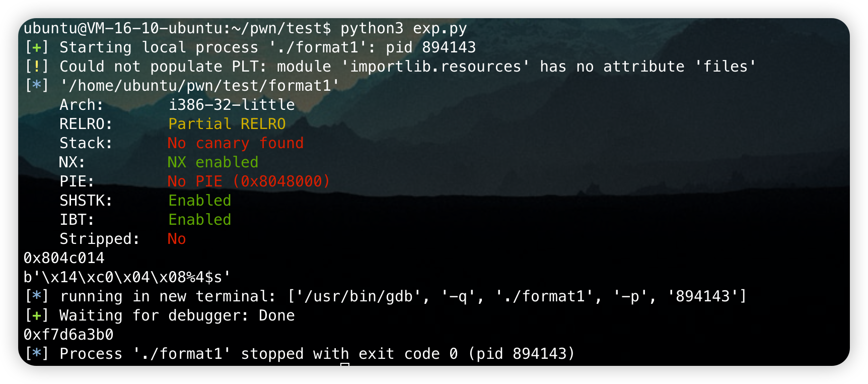Screen dimensions: 868x384
Task: Click the '/home/ubuntu/pwn/test/format1' path text
Action: (x=199, y=86)
